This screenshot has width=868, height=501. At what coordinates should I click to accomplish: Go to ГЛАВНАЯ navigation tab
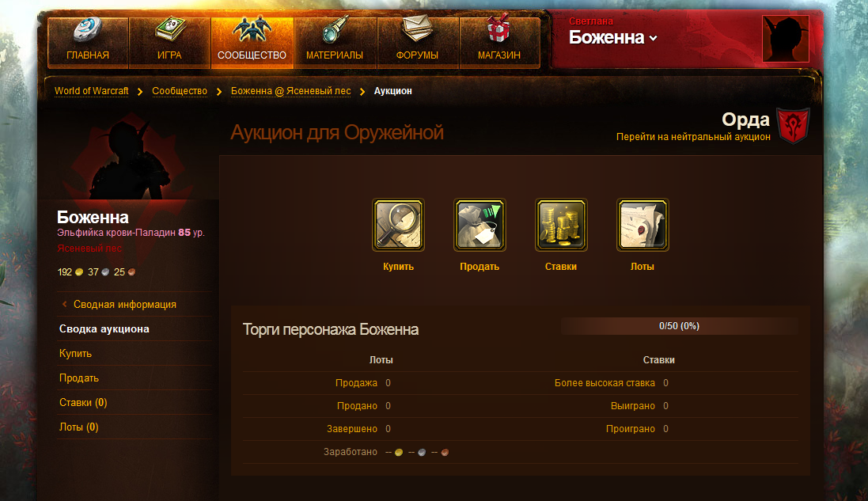click(88, 43)
